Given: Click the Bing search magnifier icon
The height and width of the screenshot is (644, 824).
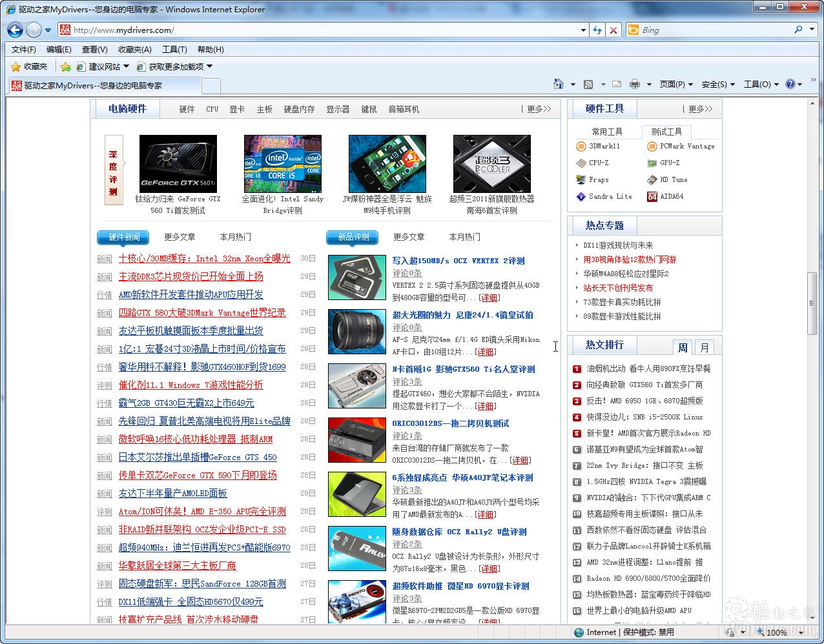Looking at the screenshot, I should click(x=799, y=30).
